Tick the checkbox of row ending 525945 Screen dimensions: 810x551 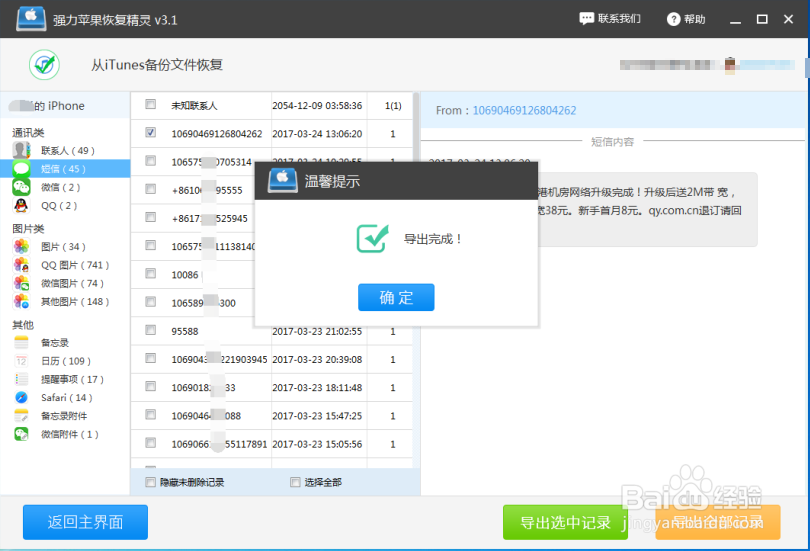click(x=150, y=217)
